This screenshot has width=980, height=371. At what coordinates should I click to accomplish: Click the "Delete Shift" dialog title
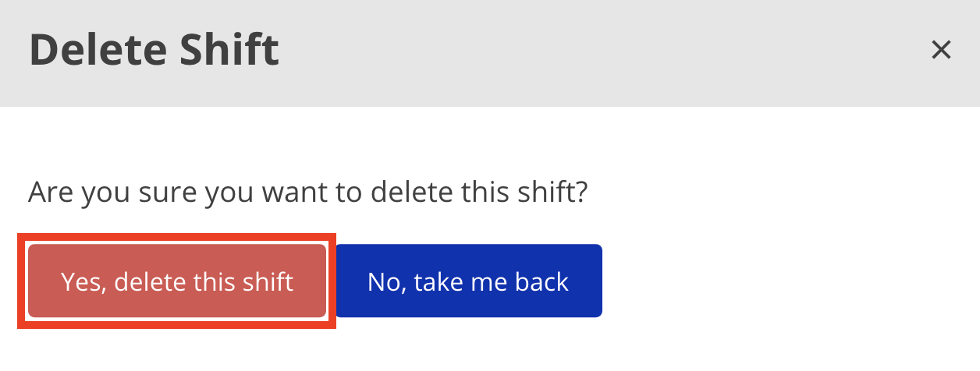click(154, 51)
